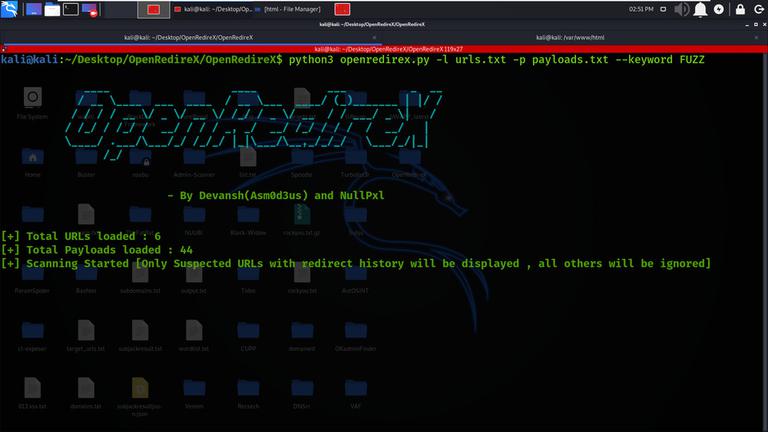Click the red terminal pane title bar
This screenshot has width=768, height=432.
388,49
